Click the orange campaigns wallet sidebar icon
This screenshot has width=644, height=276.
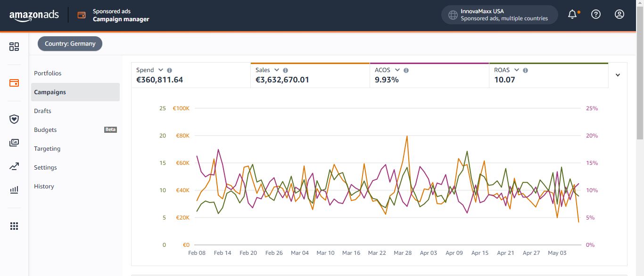coord(14,83)
